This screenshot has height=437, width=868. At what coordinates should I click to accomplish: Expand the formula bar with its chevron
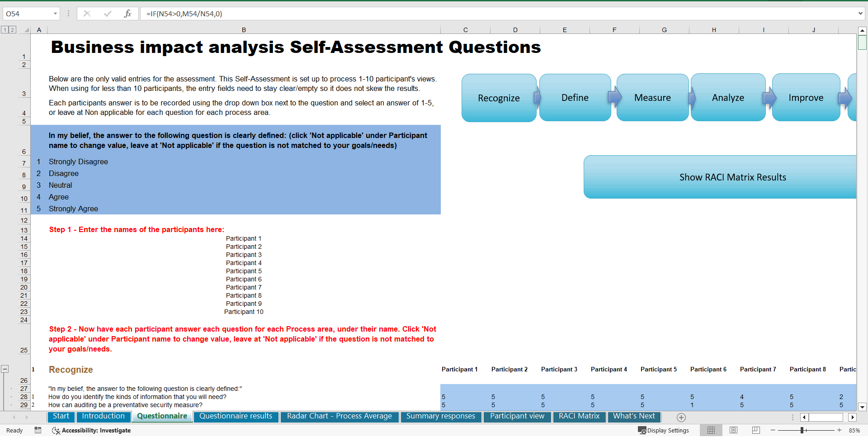click(861, 14)
